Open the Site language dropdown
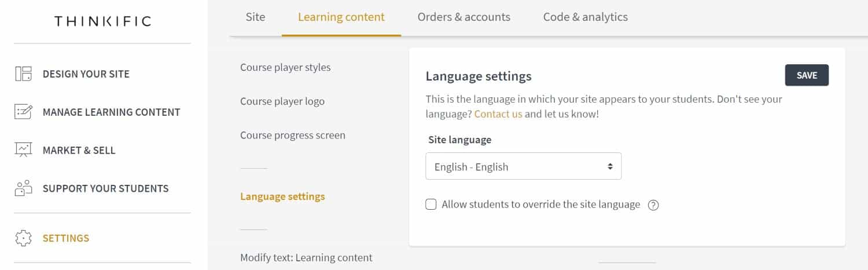868x270 pixels. click(x=523, y=166)
